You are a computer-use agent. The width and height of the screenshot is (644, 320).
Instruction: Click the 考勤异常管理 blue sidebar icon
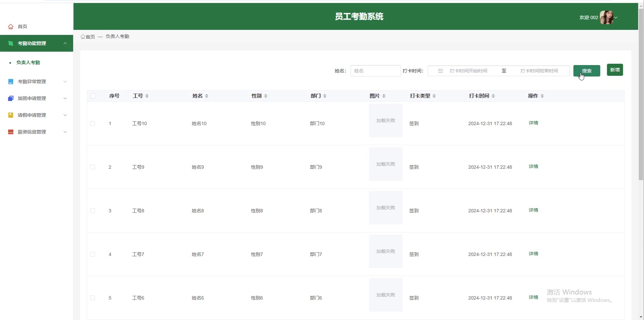click(x=11, y=82)
